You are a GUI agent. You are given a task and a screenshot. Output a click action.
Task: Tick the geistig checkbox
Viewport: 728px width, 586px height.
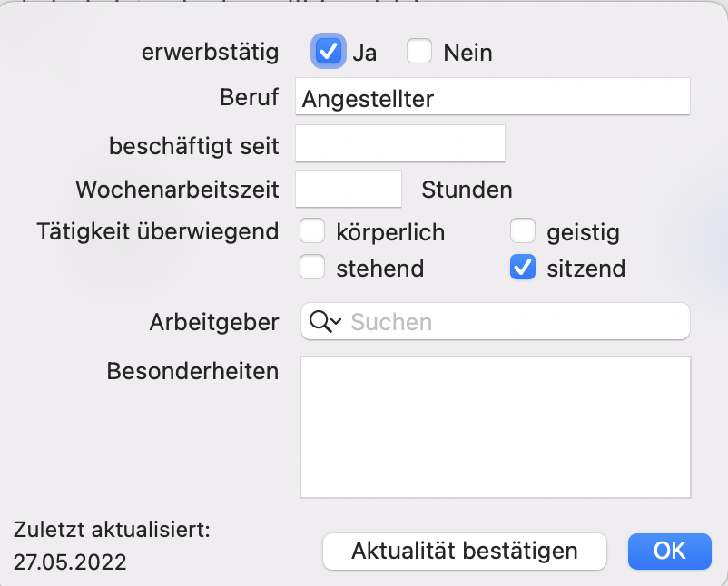coord(523,231)
